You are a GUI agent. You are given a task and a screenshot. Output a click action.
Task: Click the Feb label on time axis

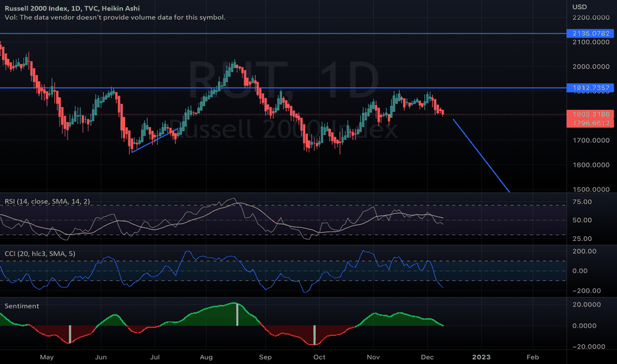click(x=532, y=357)
